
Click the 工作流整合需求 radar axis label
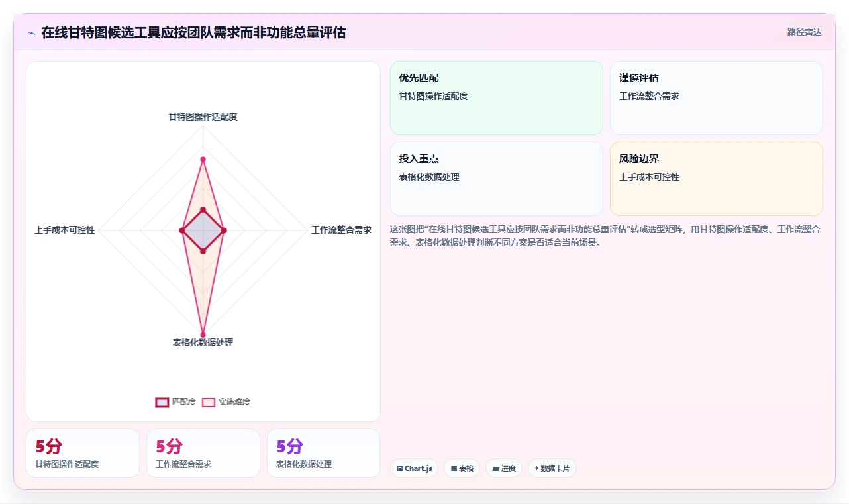pos(341,230)
